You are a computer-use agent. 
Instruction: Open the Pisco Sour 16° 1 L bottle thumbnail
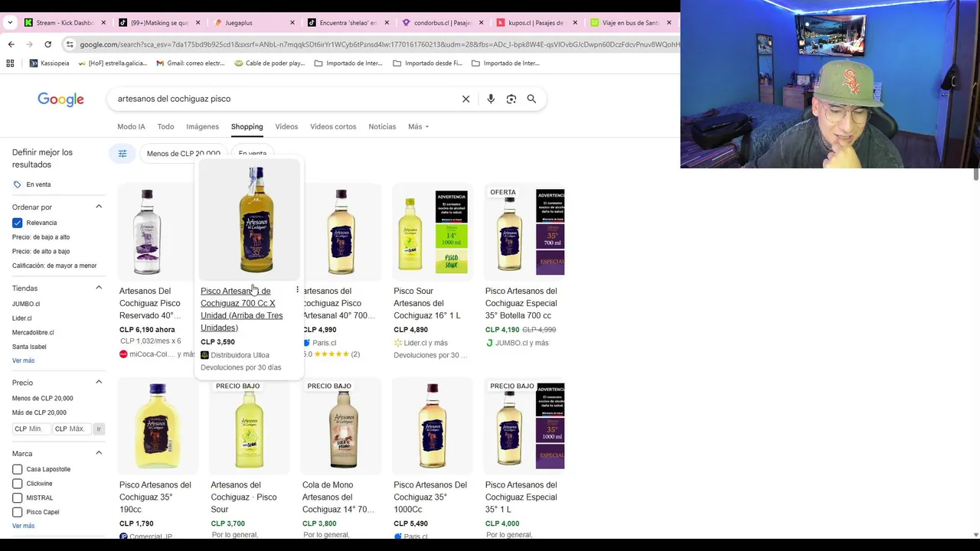pyautogui.click(x=433, y=232)
